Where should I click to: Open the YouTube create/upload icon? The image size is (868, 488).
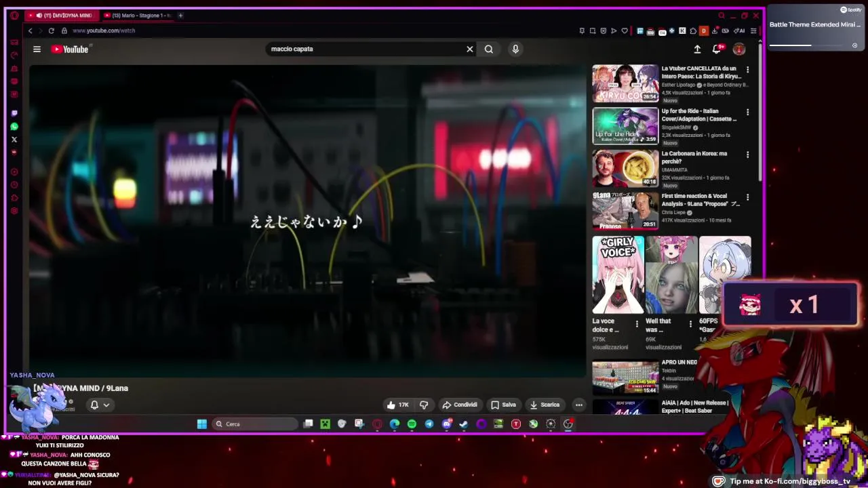coord(697,49)
